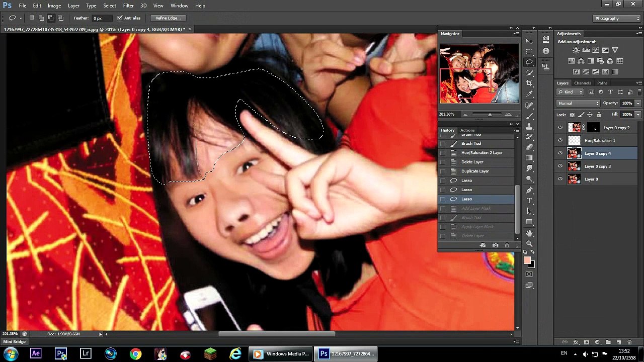Create a new snapshot in History panel
Image resolution: width=644 pixels, height=362 pixels.
[495, 245]
